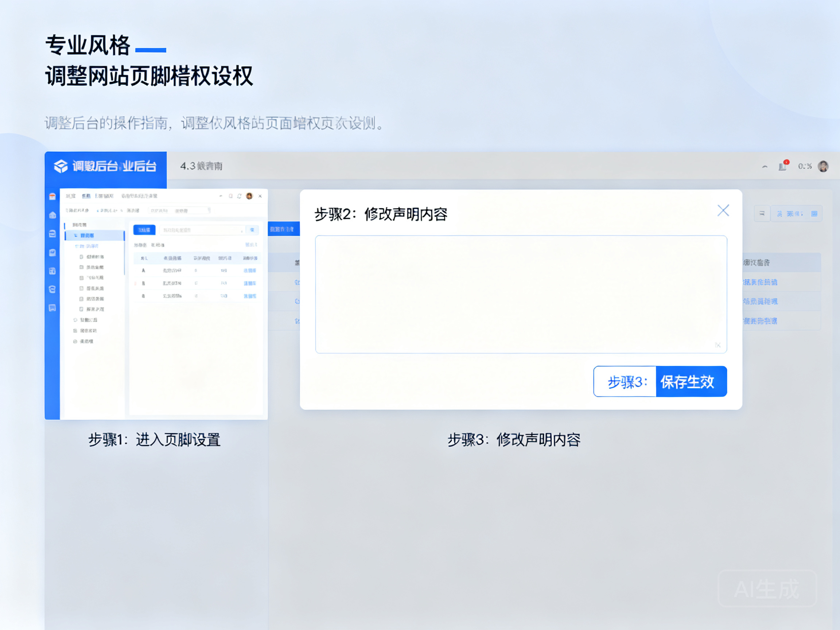Click the 调整后台 cube logo icon
The image size is (840, 630).
61,166
